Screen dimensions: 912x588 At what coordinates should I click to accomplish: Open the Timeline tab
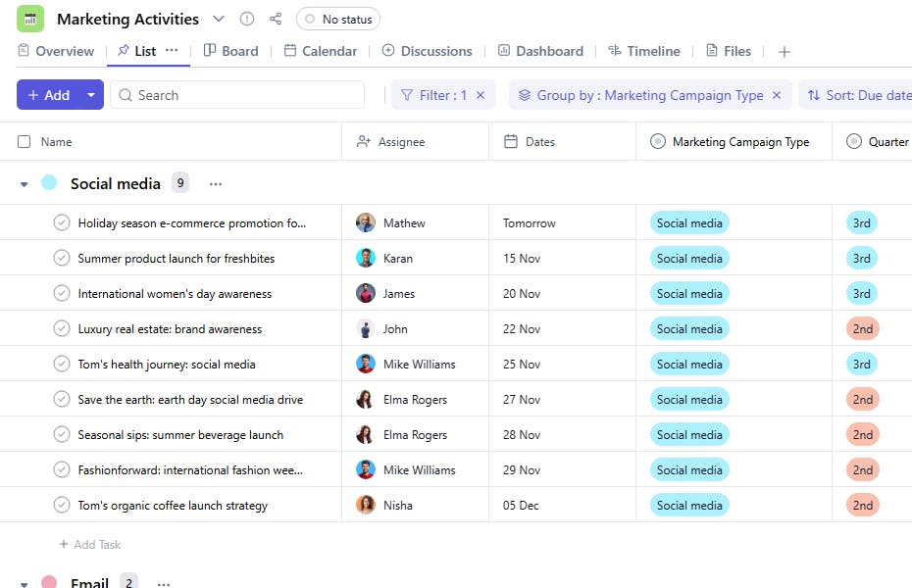(x=644, y=51)
